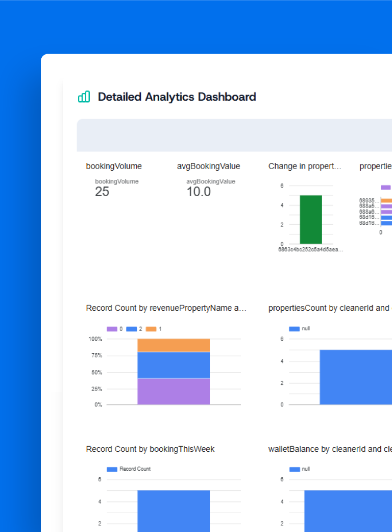Click the purple legend swatch labeled 0
This screenshot has width=392, height=532.
pyautogui.click(x=112, y=329)
